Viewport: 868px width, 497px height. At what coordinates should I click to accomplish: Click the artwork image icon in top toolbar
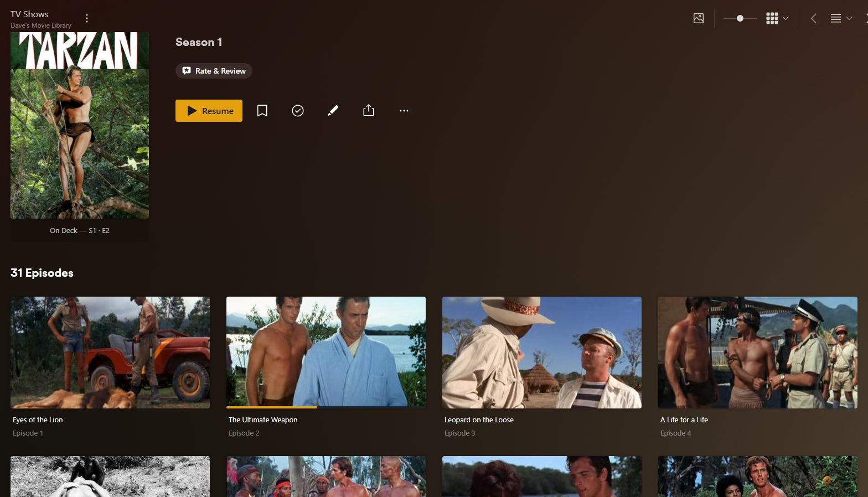pos(699,18)
